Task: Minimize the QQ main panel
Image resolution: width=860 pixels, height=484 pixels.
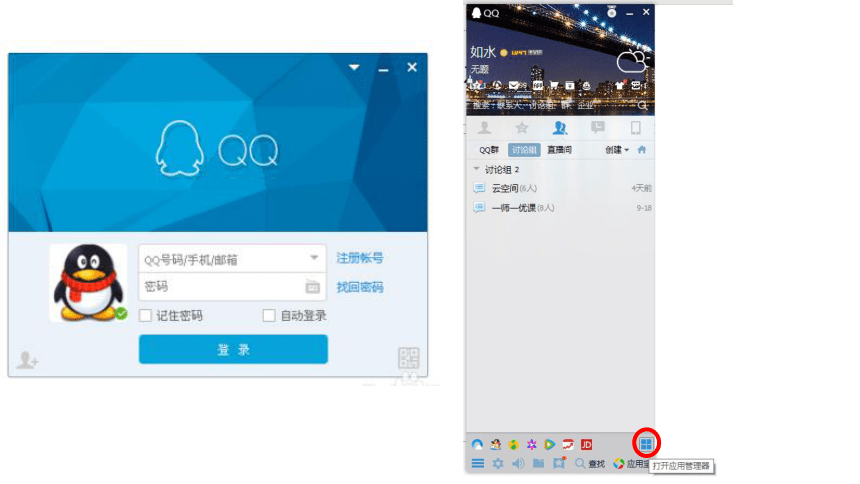Action: [629, 13]
